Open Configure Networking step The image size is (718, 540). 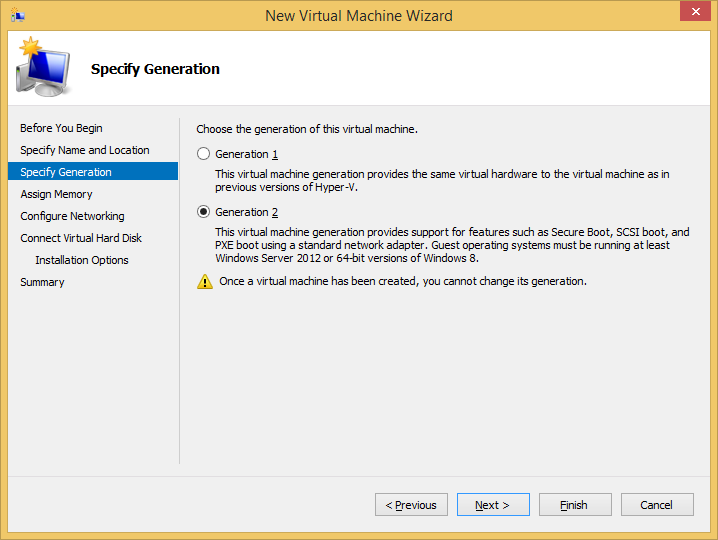click(x=72, y=216)
